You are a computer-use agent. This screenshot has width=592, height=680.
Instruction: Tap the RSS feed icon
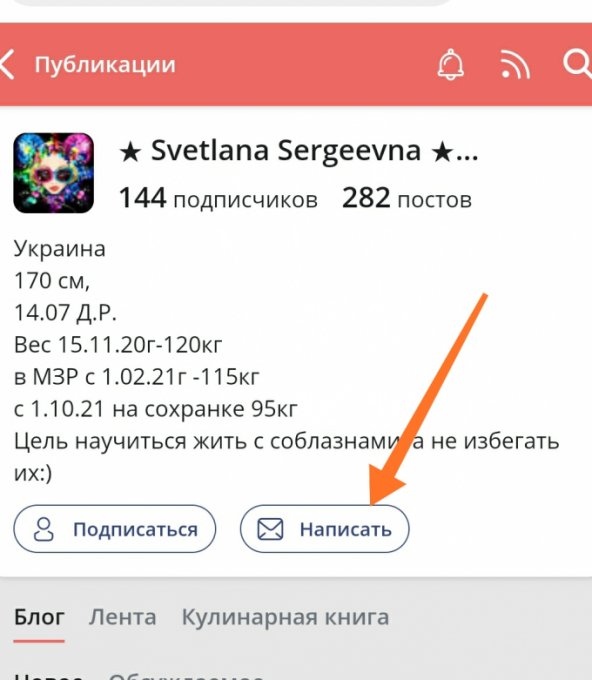pos(515,65)
